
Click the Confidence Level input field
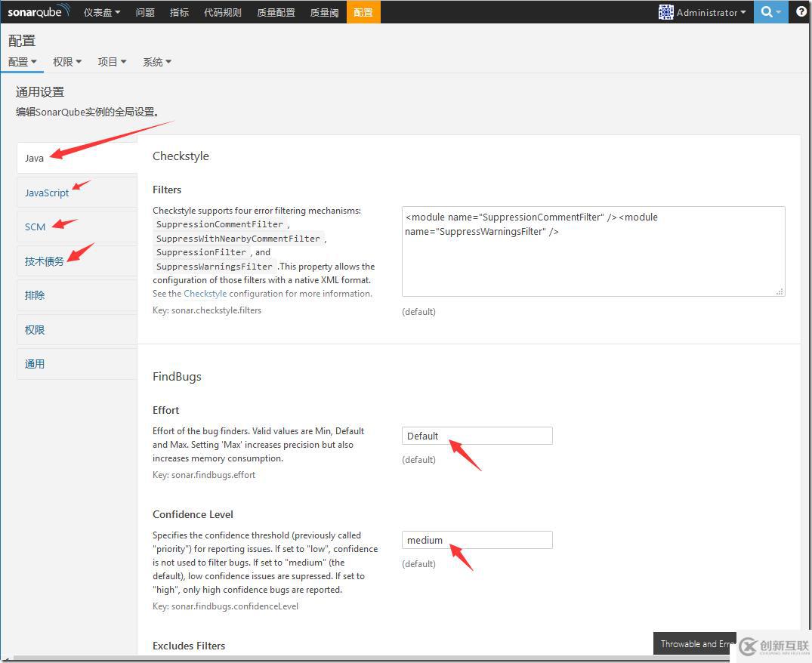click(x=477, y=540)
